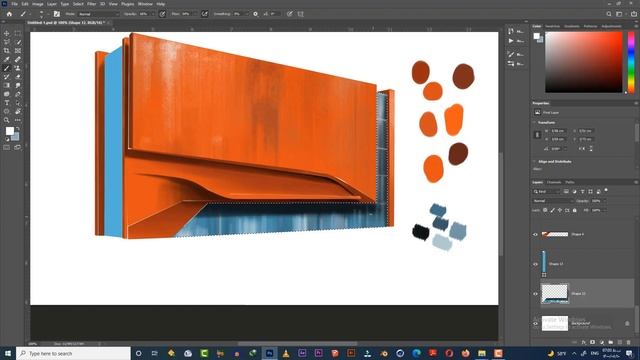Switch to the Channels tab
Screen dimensions: 640x360
[554, 182]
